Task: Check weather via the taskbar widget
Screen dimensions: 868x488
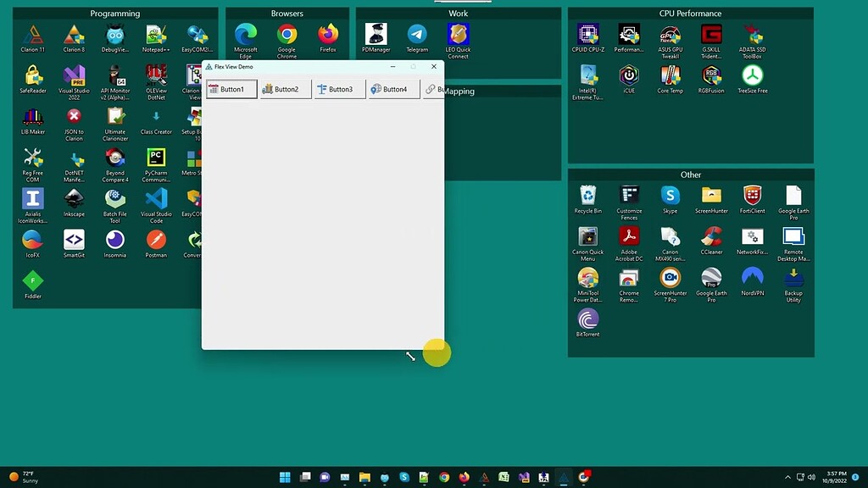Action: point(21,477)
